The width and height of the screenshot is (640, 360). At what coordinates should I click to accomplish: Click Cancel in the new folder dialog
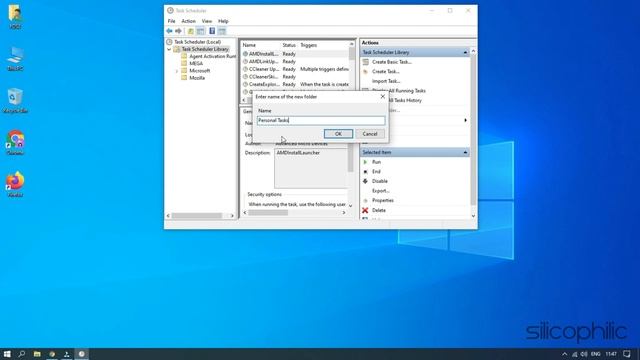click(370, 134)
